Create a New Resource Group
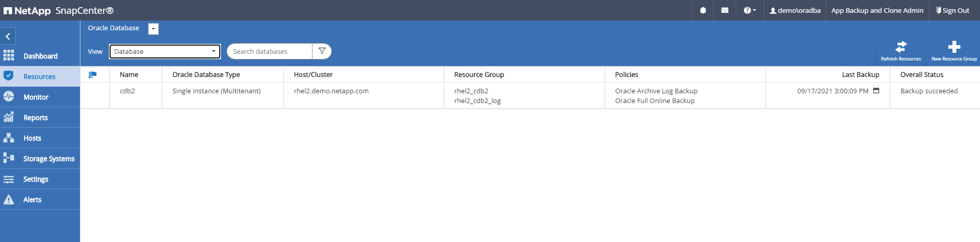Viewport: 980px width, 242px height. tap(954, 51)
